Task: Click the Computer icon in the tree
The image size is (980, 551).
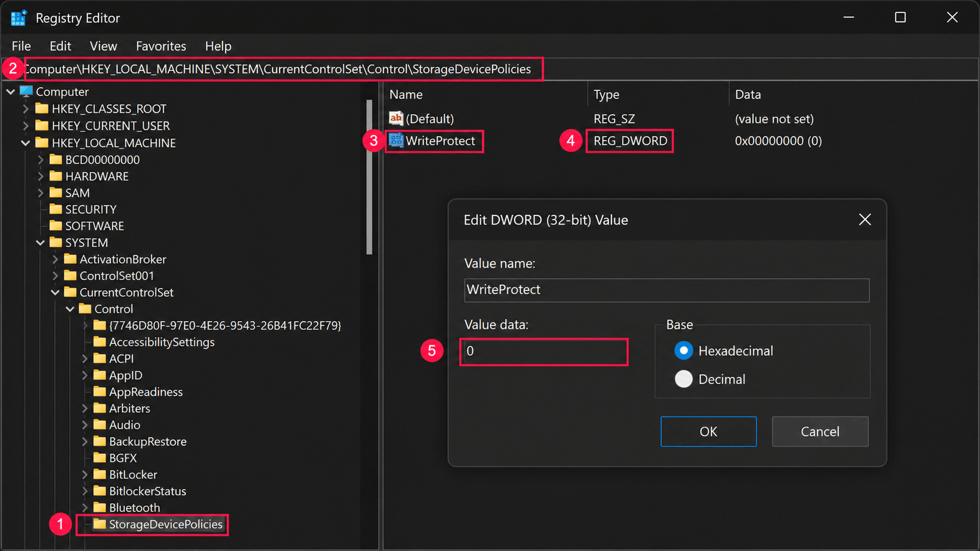Action: click(x=26, y=91)
